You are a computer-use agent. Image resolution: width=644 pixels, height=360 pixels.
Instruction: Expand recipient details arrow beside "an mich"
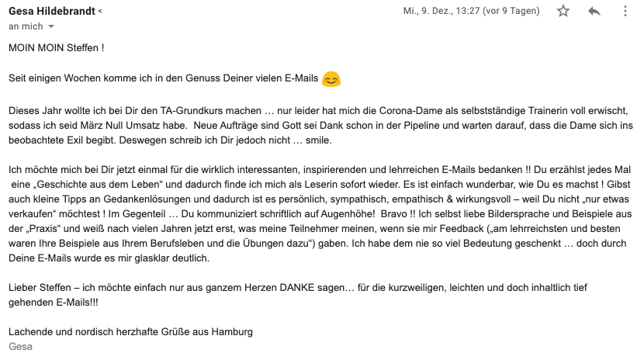(52, 26)
